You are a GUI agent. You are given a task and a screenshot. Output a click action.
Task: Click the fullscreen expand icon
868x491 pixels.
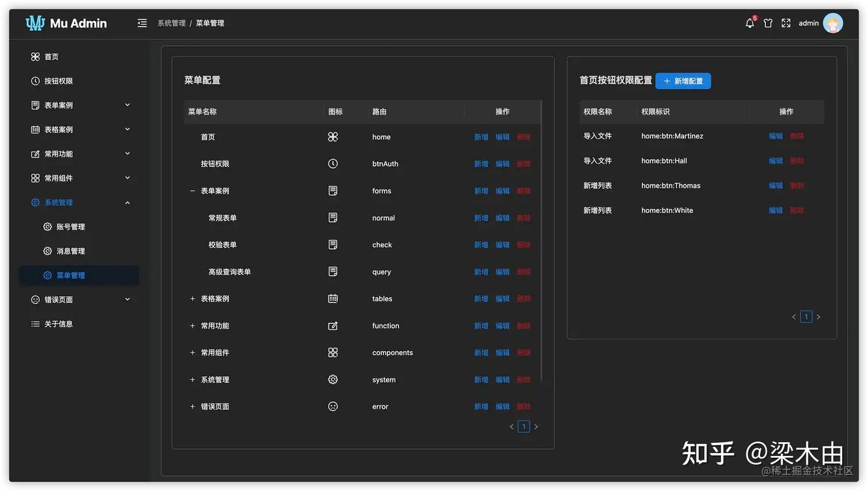[785, 23]
